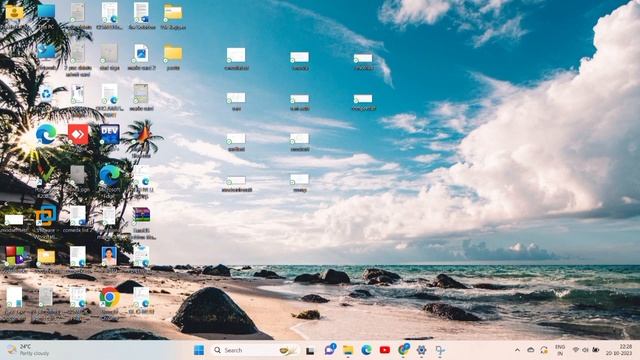Launch Google Chrome from the desktop

110,297
